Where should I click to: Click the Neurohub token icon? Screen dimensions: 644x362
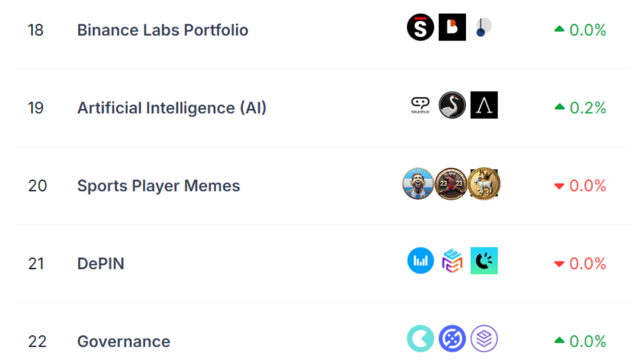420,105
